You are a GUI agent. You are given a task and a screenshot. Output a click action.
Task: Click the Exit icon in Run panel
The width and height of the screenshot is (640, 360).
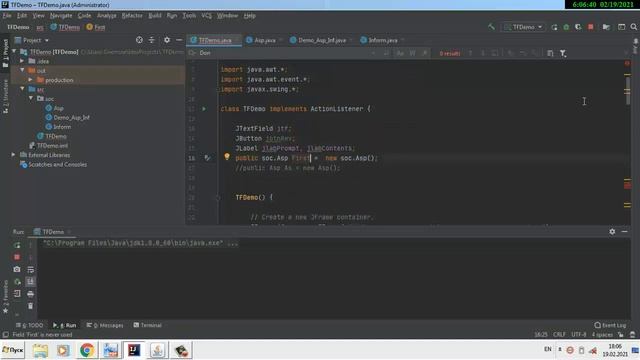pyautogui.click(x=17, y=294)
